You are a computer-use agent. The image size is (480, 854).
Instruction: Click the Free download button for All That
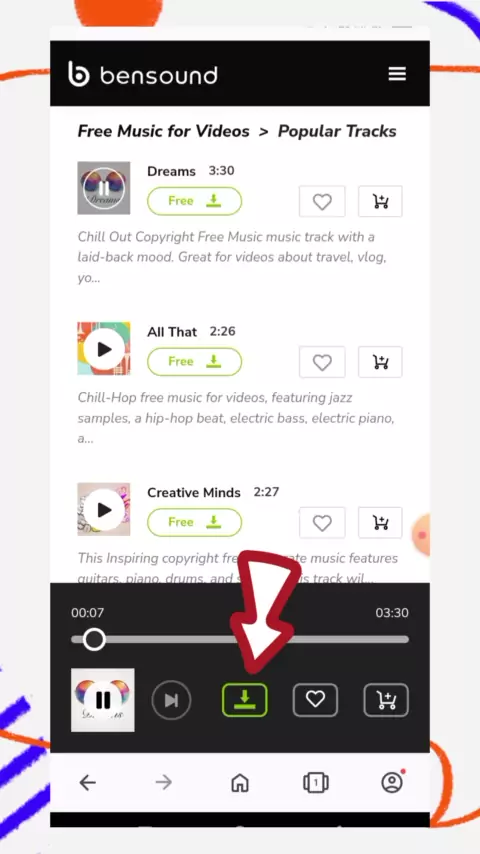(195, 362)
